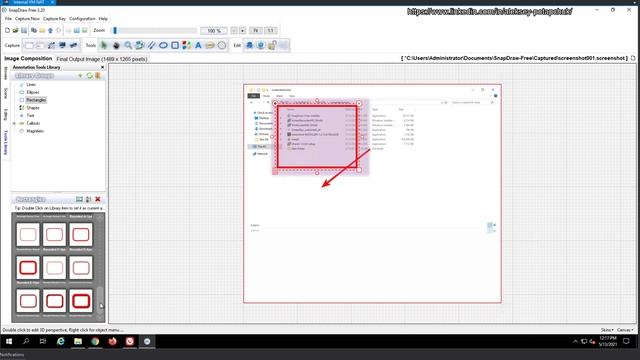Open the Skins dropdown in status bar

(x=607, y=330)
